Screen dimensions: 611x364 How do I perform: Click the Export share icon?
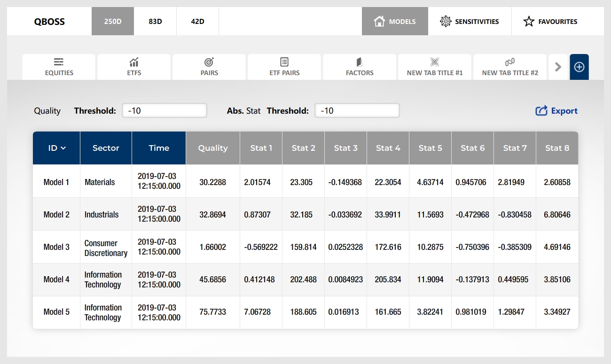541,111
